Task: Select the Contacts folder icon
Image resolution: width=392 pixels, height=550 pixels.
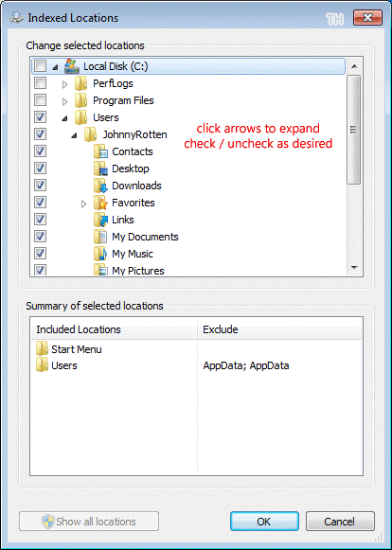Action: tap(100, 151)
